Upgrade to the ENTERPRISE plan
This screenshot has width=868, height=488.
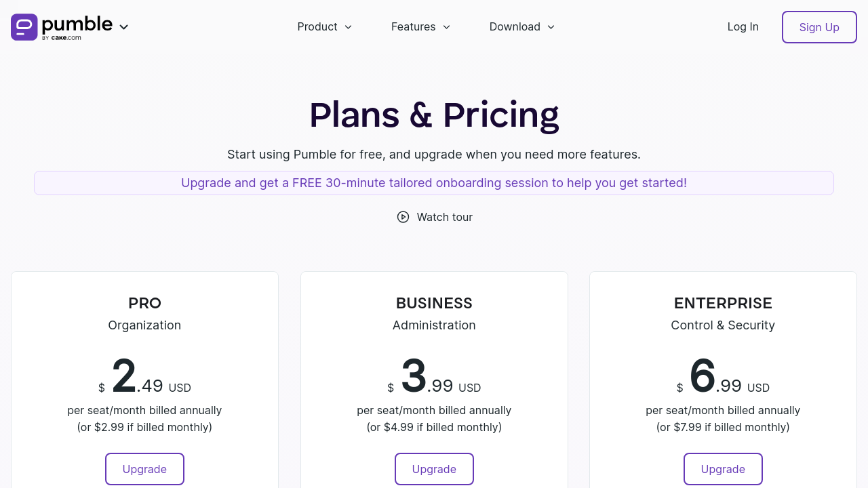(x=723, y=469)
